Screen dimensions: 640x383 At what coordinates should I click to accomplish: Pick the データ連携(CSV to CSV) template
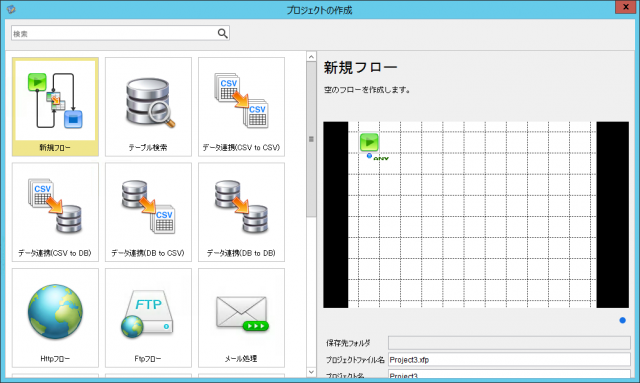coord(241,107)
